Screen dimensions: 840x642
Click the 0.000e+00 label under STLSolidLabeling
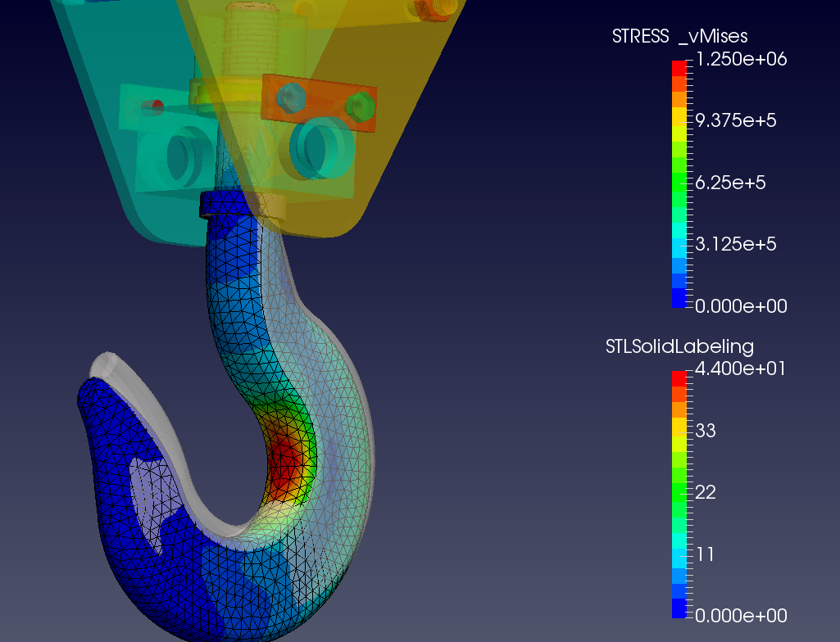[741, 616]
